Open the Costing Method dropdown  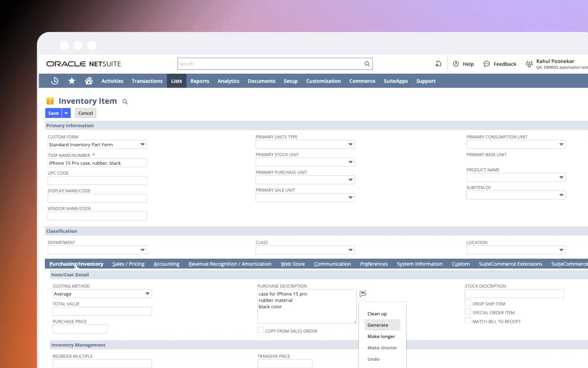click(x=147, y=294)
